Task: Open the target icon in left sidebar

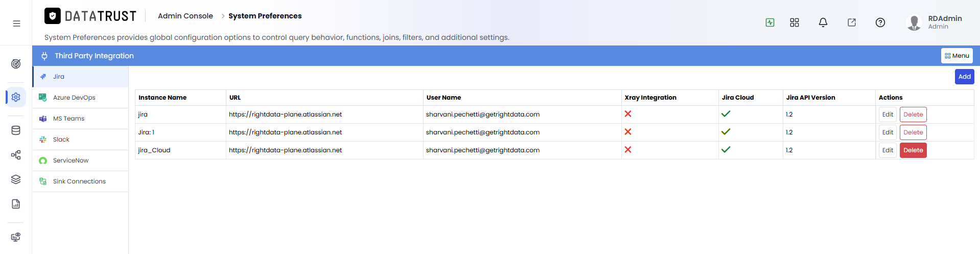Action: 16,64
